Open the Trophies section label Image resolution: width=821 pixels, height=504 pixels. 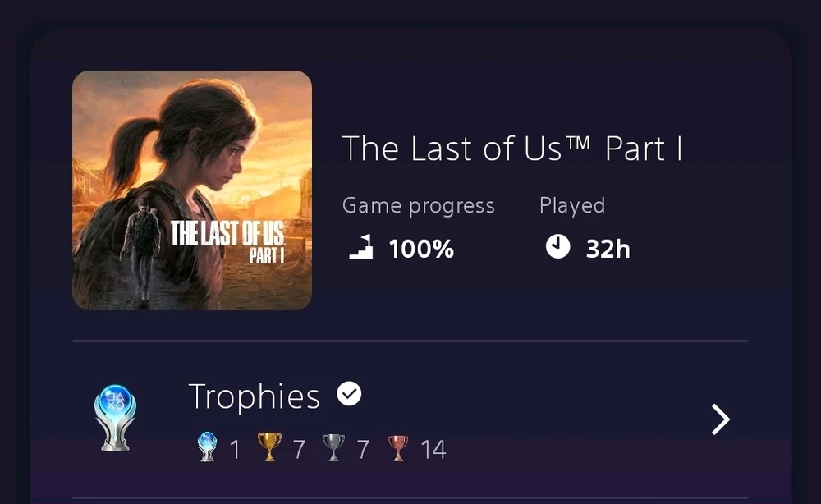coord(254,396)
